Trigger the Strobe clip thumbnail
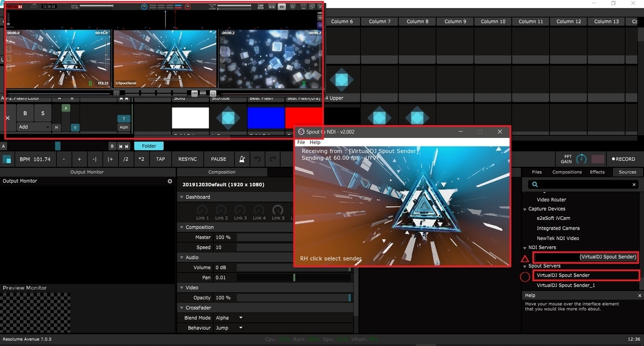The height and width of the screenshot is (346, 644). [x=228, y=118]
